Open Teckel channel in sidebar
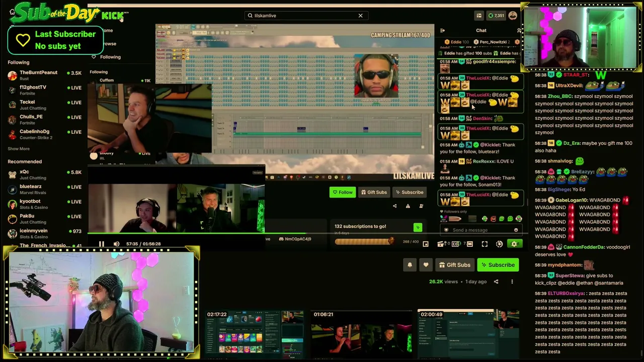644x362 pixels. [45, 105]
